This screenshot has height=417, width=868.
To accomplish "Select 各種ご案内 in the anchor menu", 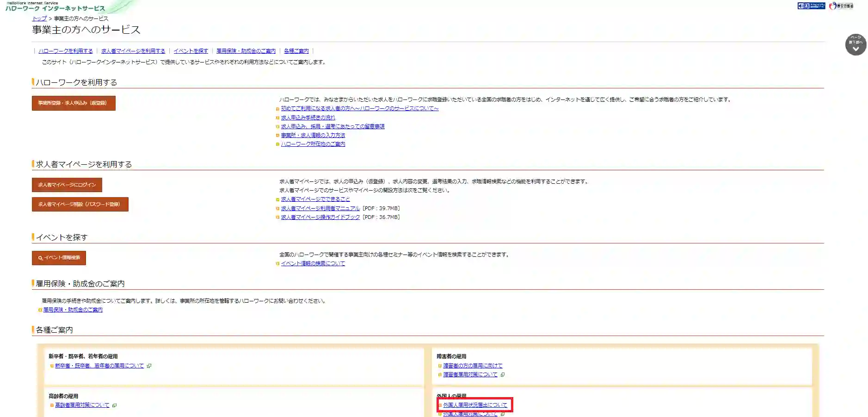I will [x=296, y=51].
